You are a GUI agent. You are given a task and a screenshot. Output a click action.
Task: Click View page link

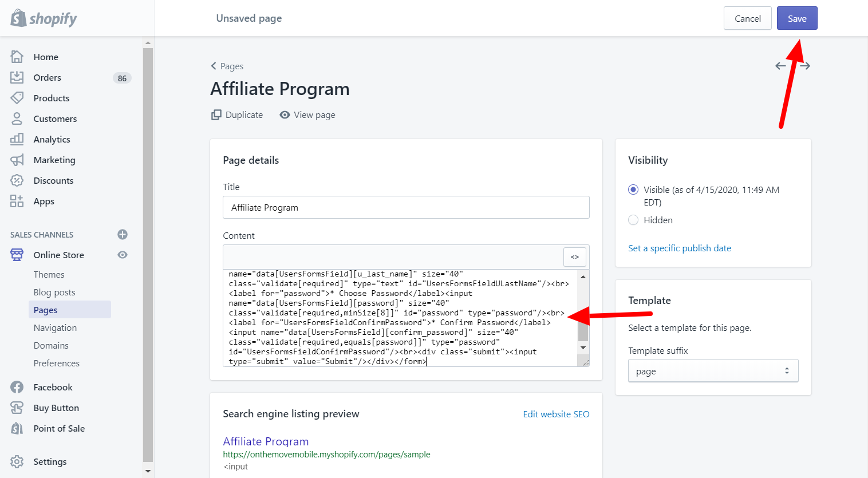click(x=307, y=114)
